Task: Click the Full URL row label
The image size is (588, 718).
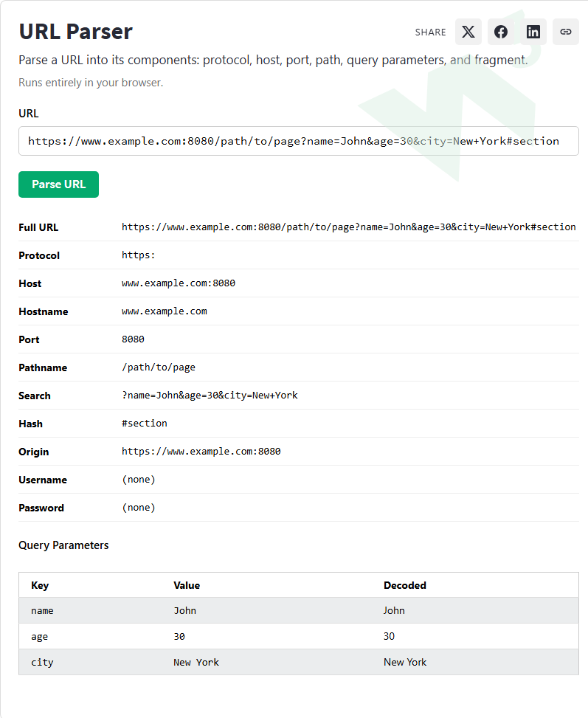Action: (x=38, y=227)
